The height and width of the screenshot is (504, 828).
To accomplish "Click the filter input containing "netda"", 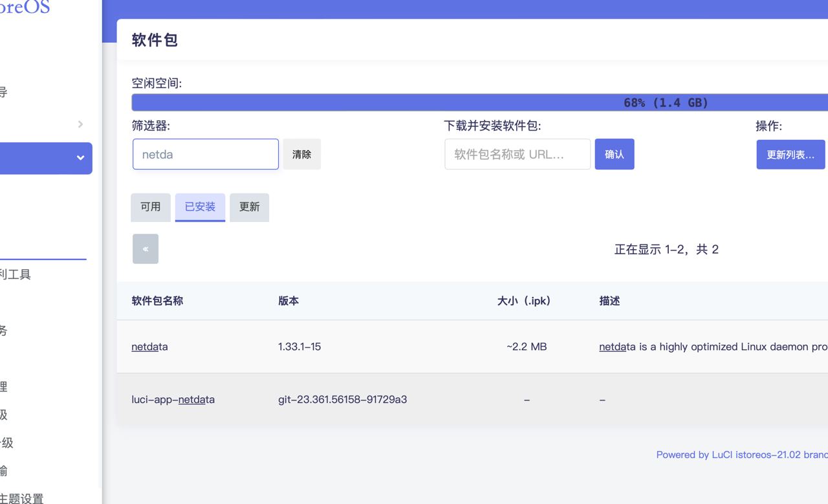I will 206,154.
